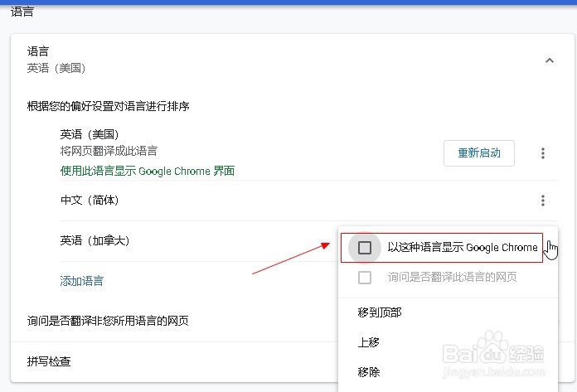The width and height of the screenshot is (577, 392).
Task: Collapse the 语言 section with the chevron
Action: point(549,60)
